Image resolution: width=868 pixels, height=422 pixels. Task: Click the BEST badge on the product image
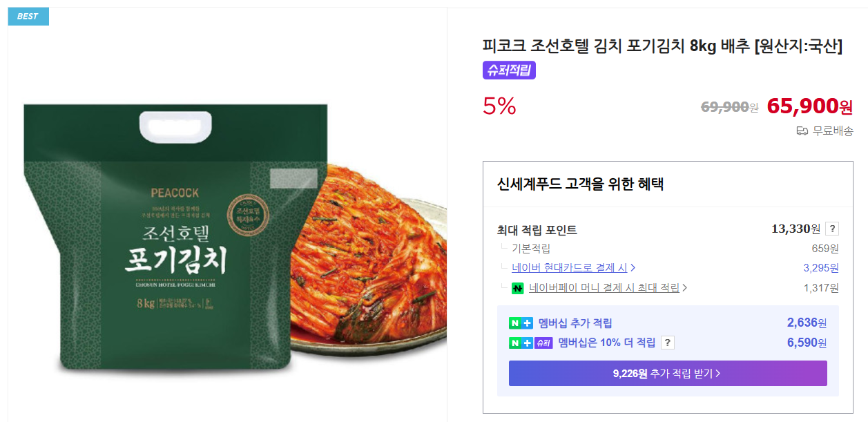(28, 15)
